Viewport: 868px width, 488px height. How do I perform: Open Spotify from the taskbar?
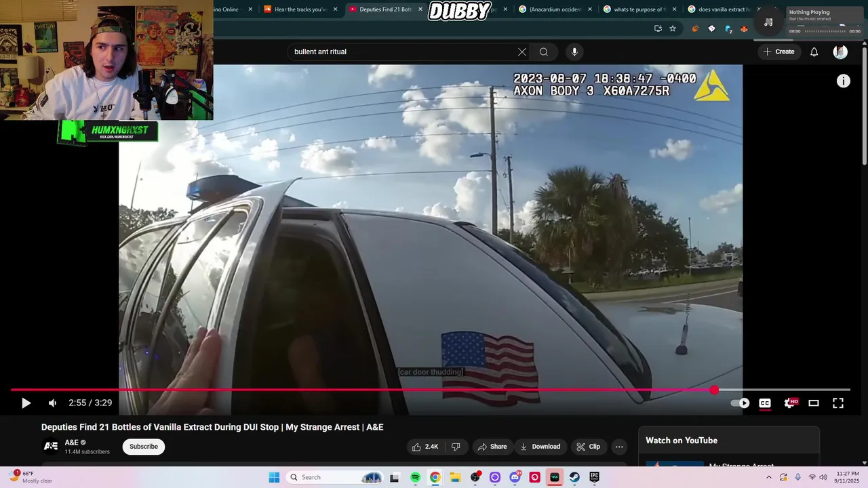(x=415, y=477)
